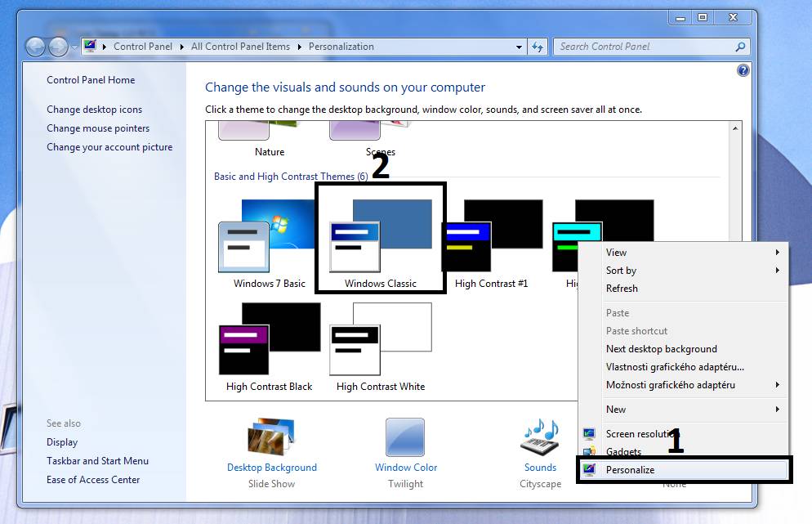812x524 pixels.
Task: Open the Display link
Action: pyautogui.click(x=62, y=442)
